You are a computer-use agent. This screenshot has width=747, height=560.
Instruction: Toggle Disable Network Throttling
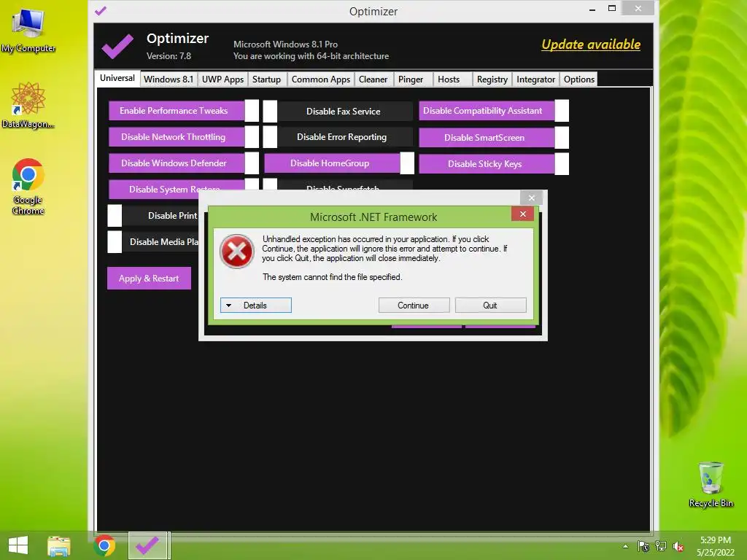[183, 136]
